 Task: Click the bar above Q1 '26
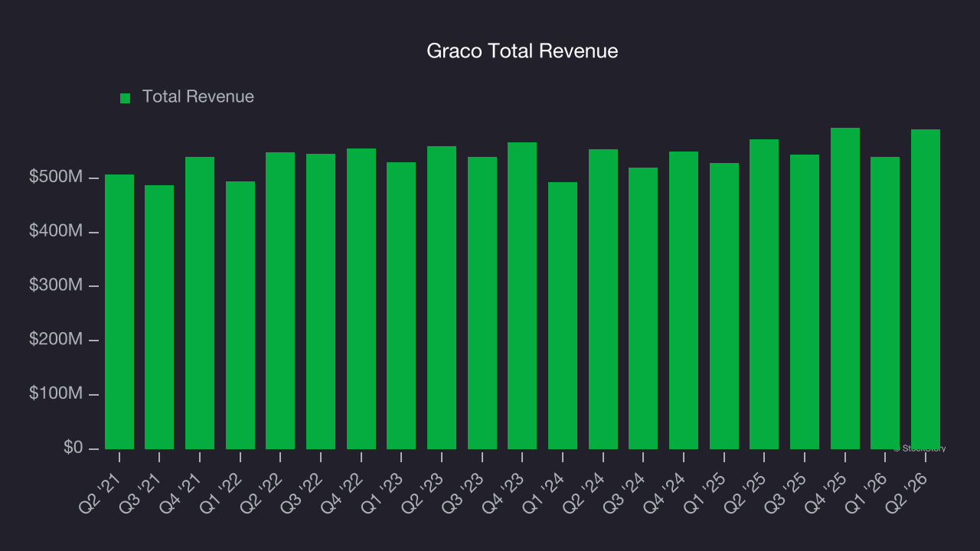[885, 303]
